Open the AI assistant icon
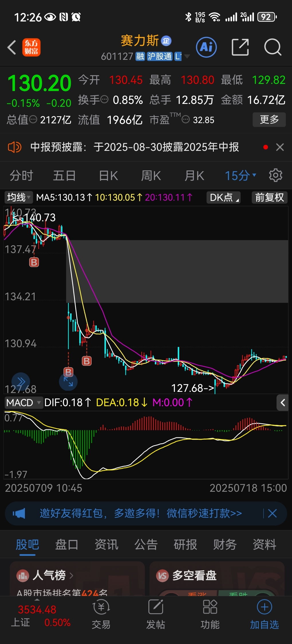Screen dimensions: 292x644 pos(206,47)
